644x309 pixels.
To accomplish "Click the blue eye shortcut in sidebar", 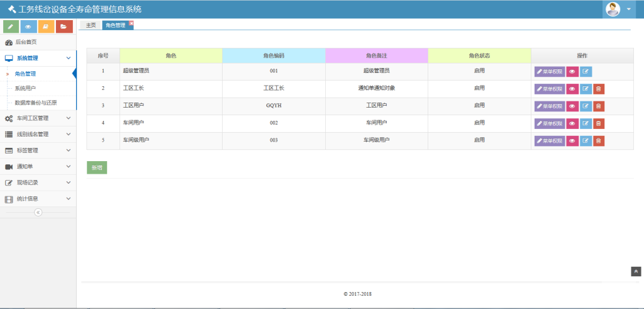I will point(28,26).
